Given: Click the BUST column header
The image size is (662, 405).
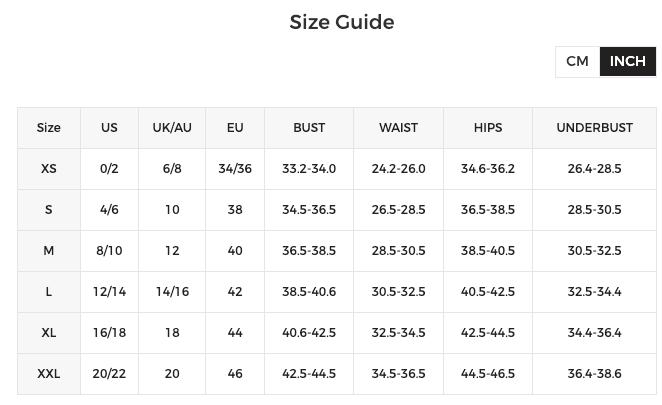Looking at the screenshot, I should click(309, 128).
